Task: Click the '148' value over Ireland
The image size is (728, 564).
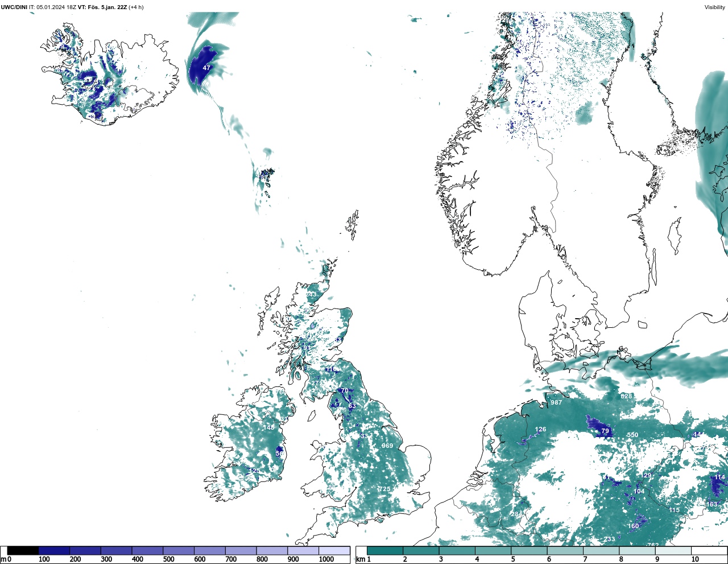Action: coord(268,427)
